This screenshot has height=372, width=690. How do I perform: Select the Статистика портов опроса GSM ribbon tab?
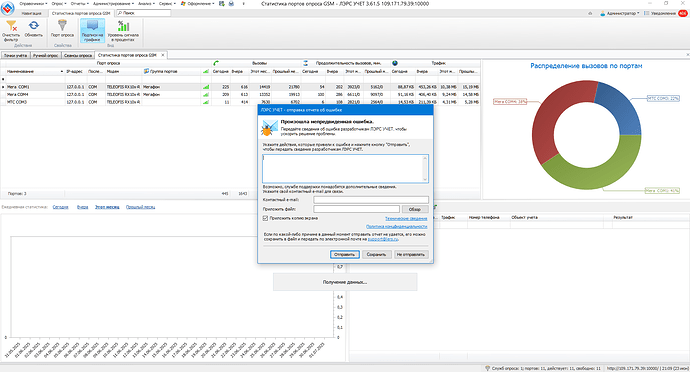click(x=81, y=14)
